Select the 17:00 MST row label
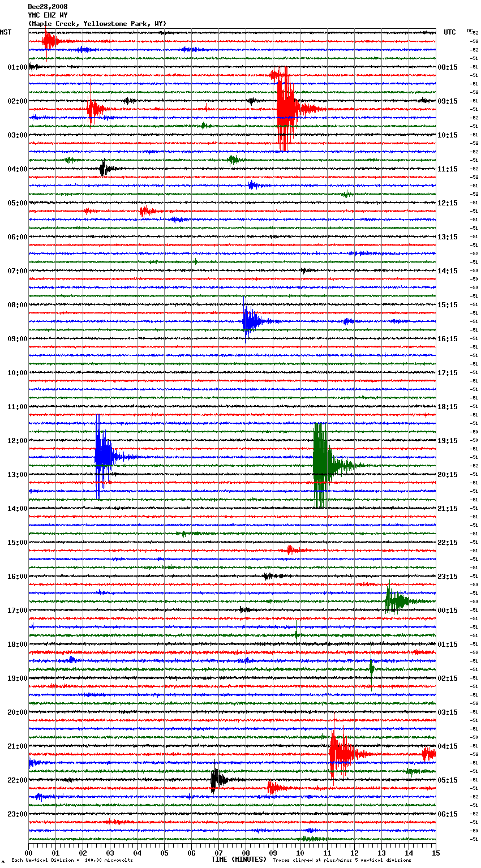481x868 pixels. (17, 611)
